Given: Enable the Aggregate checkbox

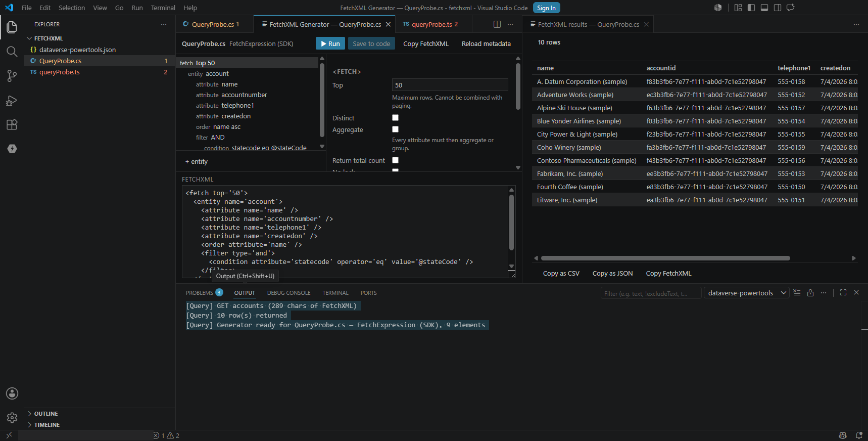Looking at the screenshot, I should click(x=396, y=129).
